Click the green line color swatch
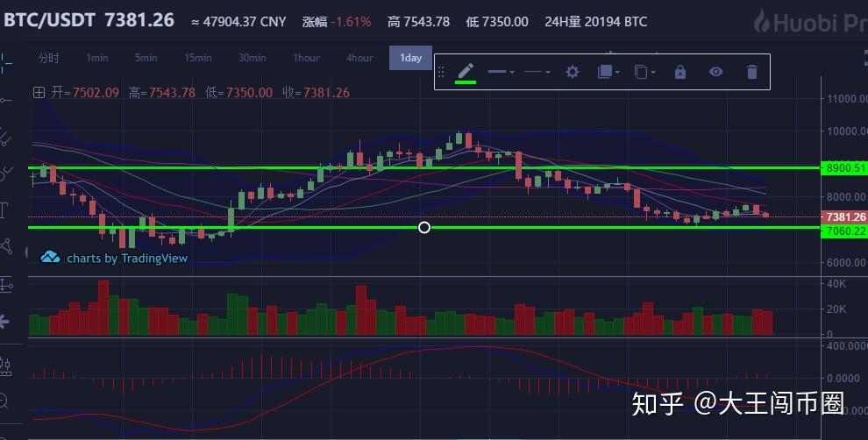The image size is (868, 440). click(x=466, y=82)
